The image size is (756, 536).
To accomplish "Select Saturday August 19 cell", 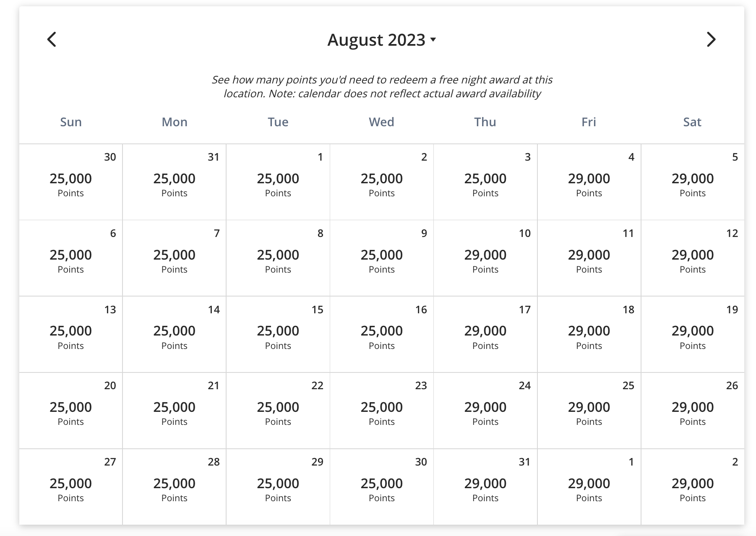I will [692, 335].
